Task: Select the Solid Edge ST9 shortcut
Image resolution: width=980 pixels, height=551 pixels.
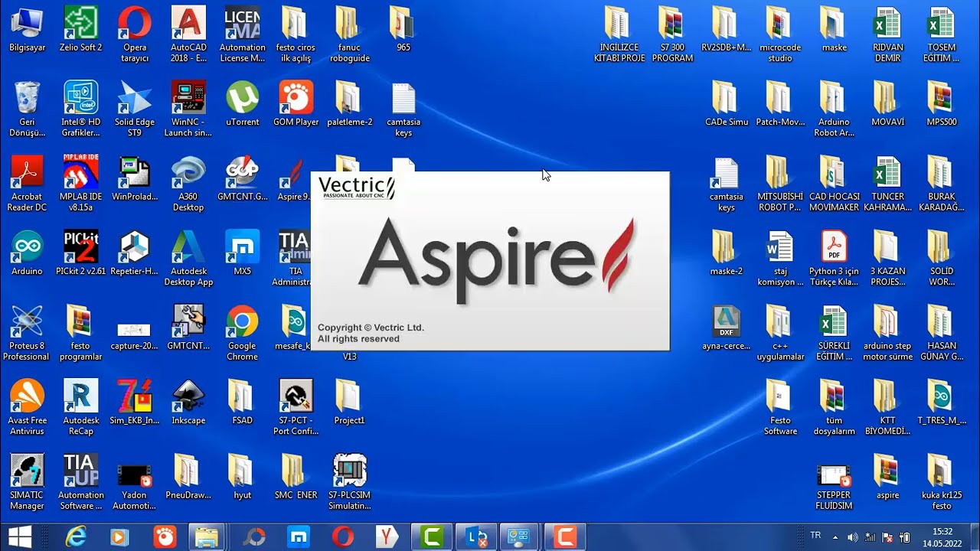Action: click(135, 110)
